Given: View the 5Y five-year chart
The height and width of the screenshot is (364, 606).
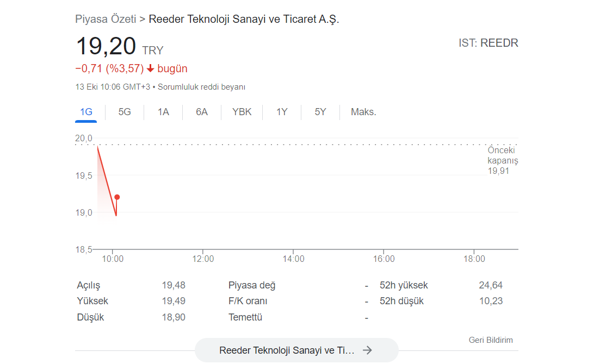Looking at the screenshot, I should pos(320,112).
